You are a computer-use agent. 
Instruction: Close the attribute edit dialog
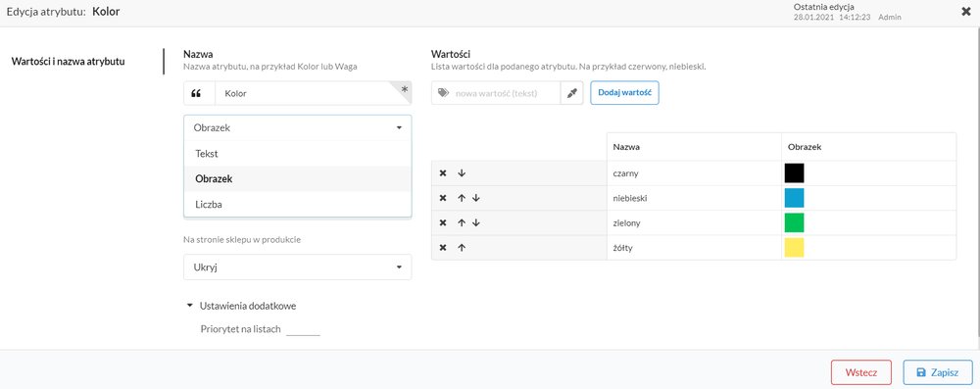[965, 11]
